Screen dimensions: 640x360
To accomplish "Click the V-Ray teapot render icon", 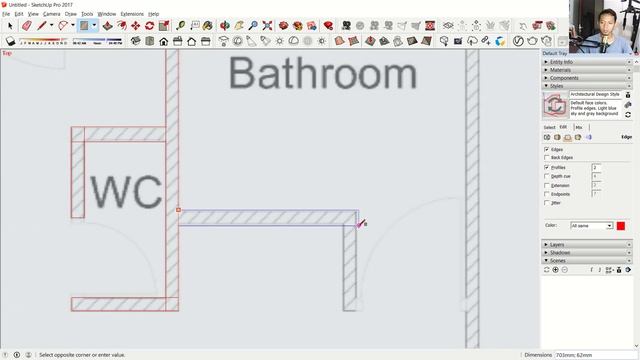I will pyautogui.click(x=532, y=41).
